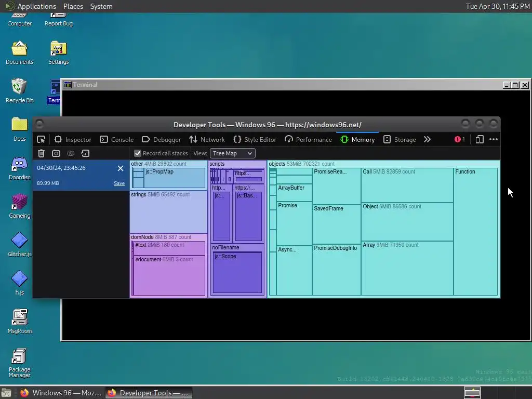Click the #text 2MiB tree map block

[169, 248]
